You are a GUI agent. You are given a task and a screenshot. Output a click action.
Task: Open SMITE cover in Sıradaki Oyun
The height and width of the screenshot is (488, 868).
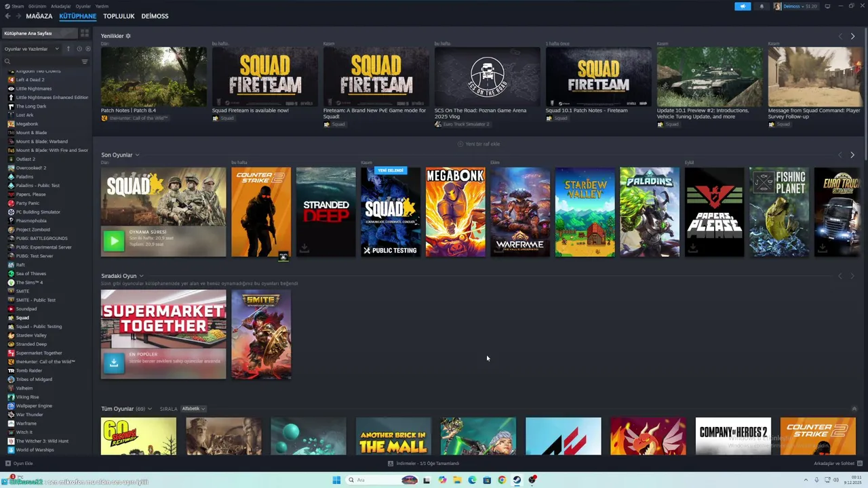tap(261, 335)
